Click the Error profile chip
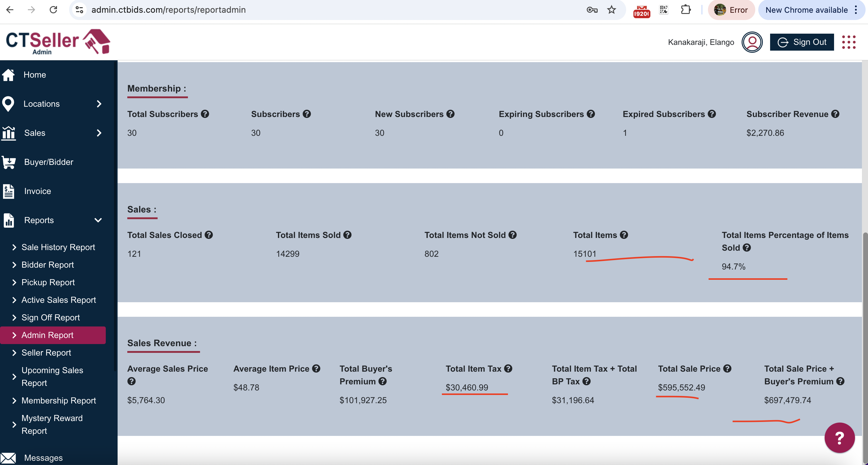The width and height of the screenshot is (868, 465). [731, 10]
